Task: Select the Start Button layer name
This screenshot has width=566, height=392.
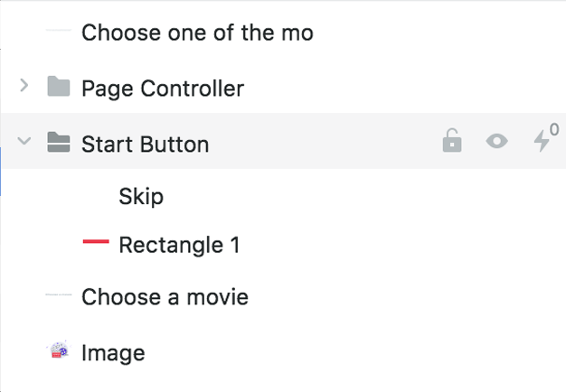Action: click(145, 145)
